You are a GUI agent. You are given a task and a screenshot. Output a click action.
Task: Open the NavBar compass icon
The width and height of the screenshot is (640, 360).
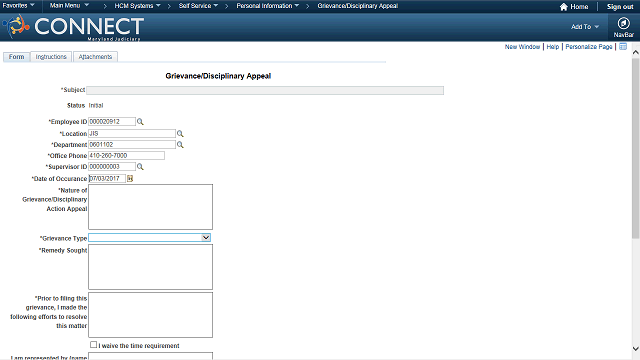(623, 23)
